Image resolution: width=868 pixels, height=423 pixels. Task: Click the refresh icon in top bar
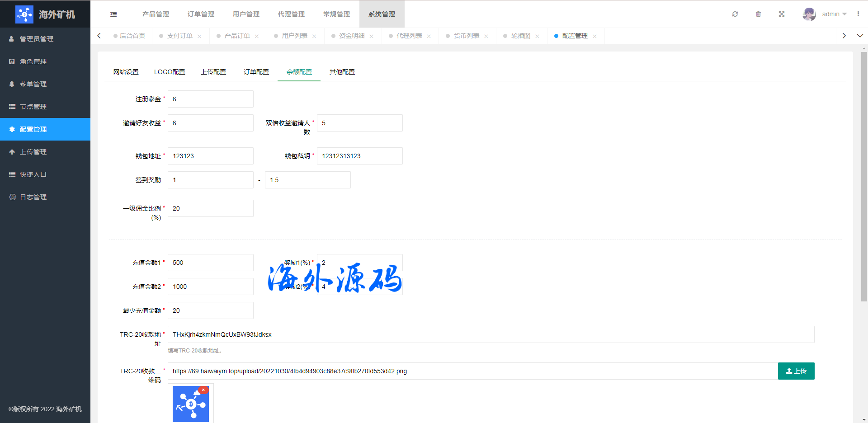735,14
